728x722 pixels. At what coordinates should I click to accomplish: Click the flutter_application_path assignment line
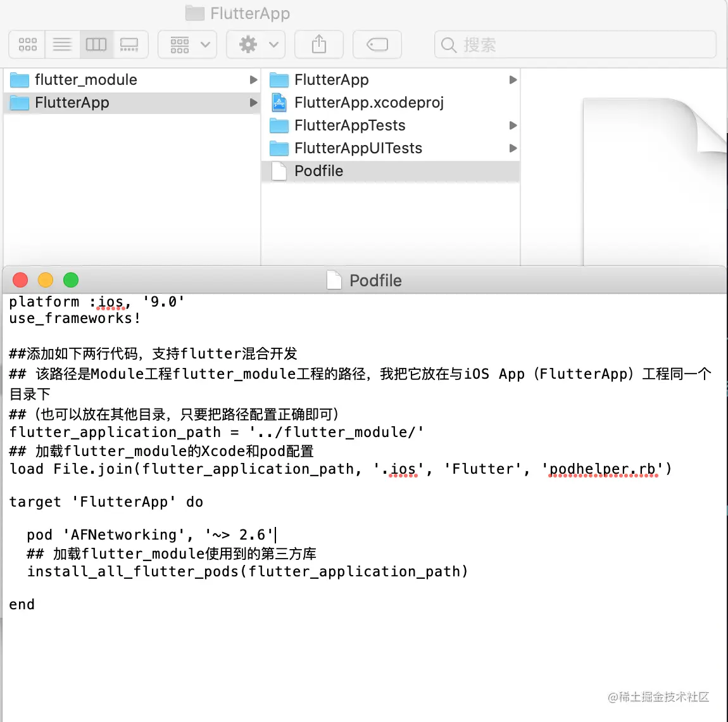(217, 432)
